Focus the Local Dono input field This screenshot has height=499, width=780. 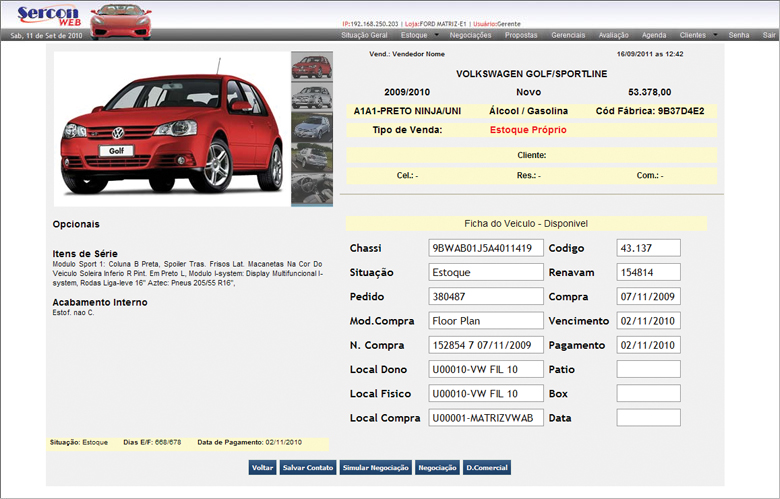(x=486, y=369)
